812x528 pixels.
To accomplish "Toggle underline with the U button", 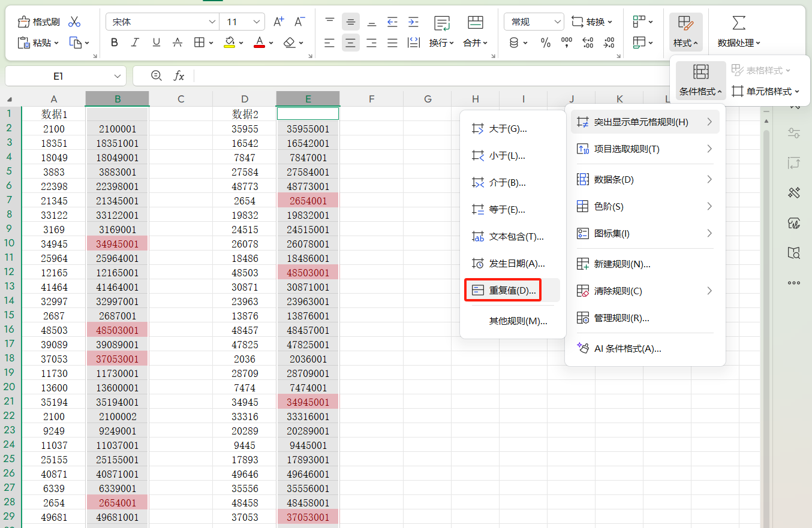I will tap(156, 43).
